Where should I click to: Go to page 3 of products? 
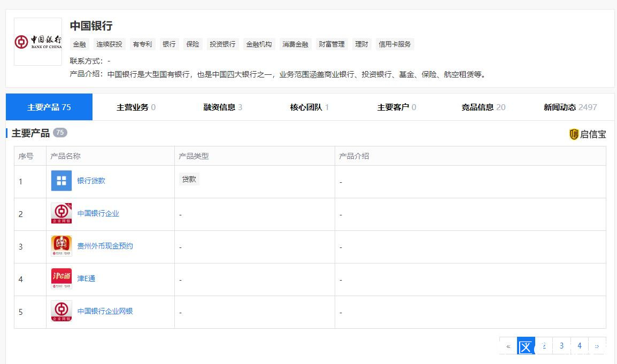click(x=561, y=346)
